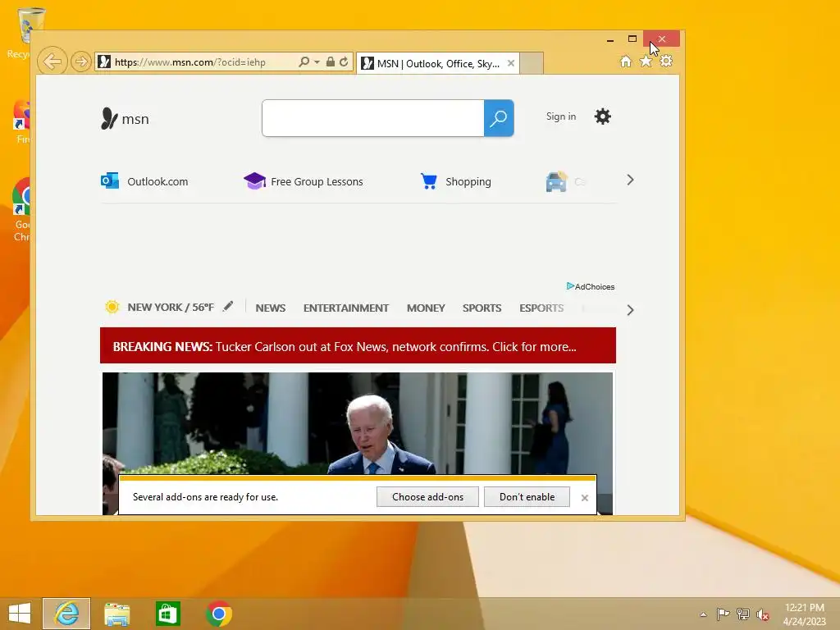The image size is (840, 630).
Task: Click the Internet Explorer taskbar icon
Action: (x=66, y=614)
